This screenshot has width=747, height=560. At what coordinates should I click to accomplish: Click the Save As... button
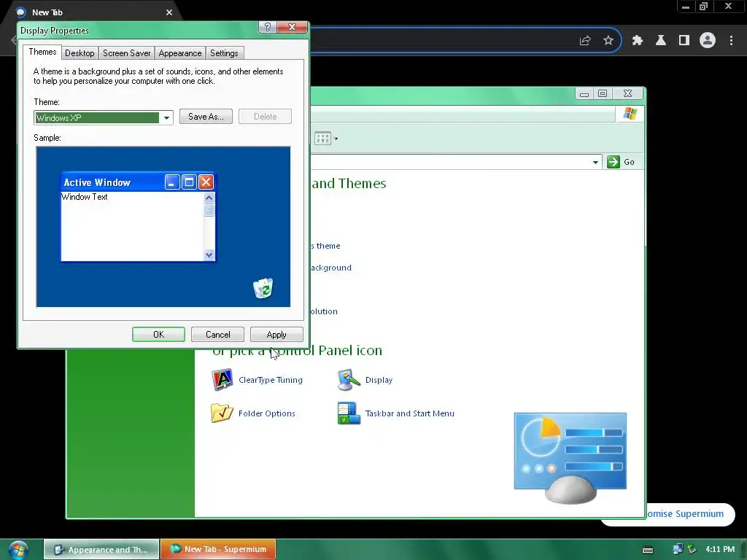pos(206,117)
